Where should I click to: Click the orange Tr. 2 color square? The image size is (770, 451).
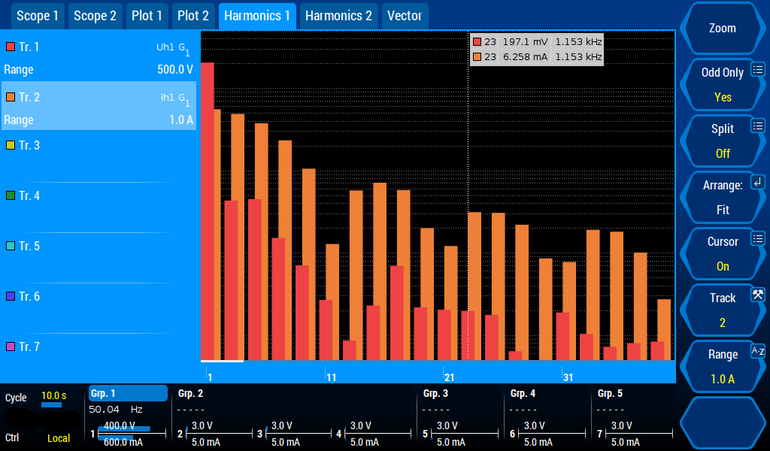click(x=10, y=97)
